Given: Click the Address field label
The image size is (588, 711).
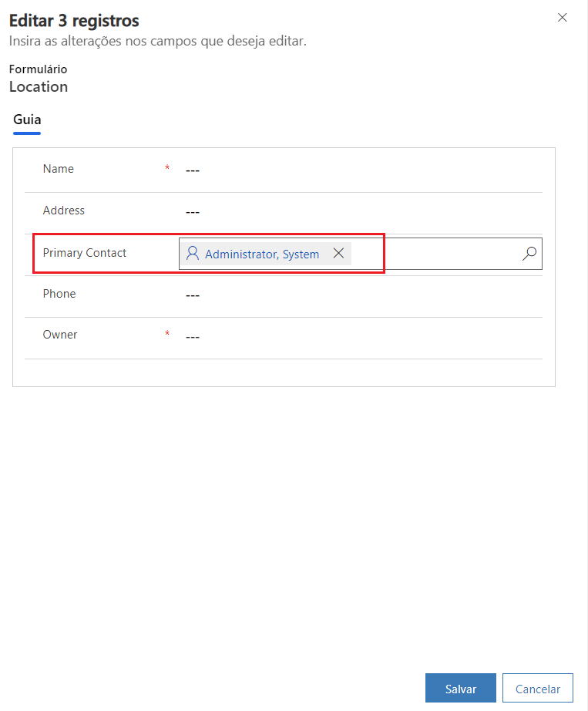Looking at the screenshot, I should pos(64,211).
